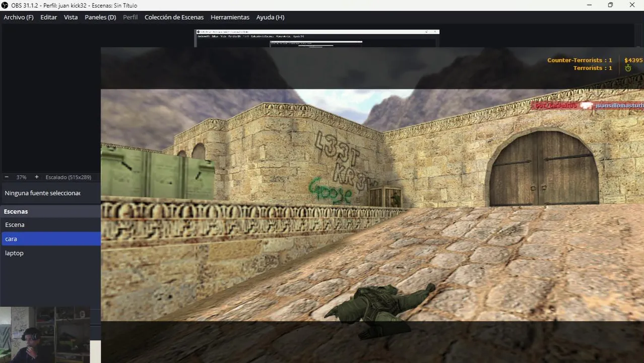Zoom in preview with the plus icon

coord(37,177)
